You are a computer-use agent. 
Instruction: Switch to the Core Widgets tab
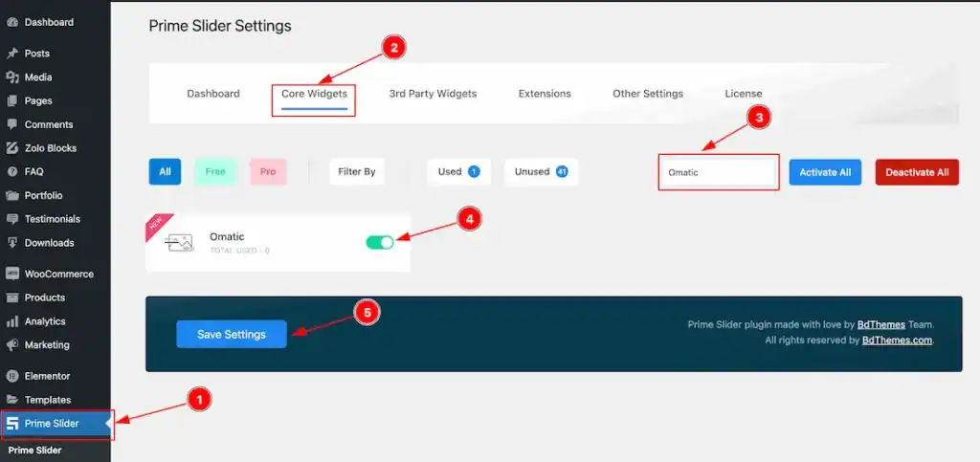314,94
